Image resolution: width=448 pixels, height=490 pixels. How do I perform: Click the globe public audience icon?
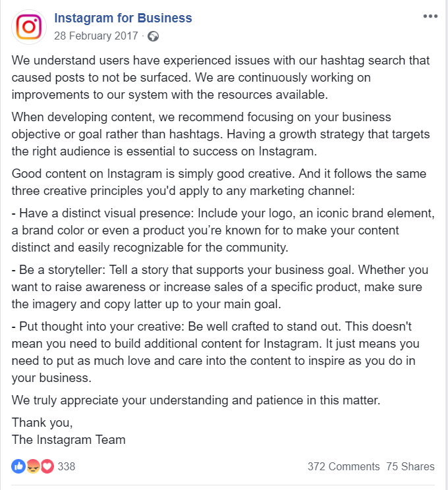pos(154,36)
